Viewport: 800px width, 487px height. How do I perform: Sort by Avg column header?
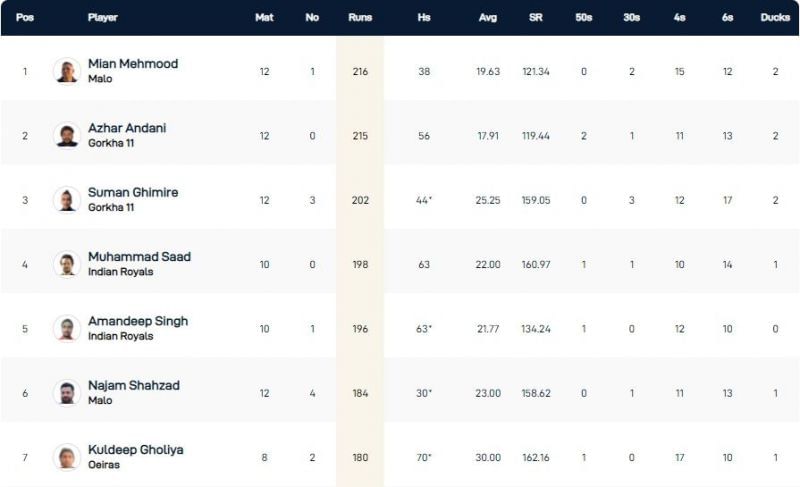pos(488,18)
